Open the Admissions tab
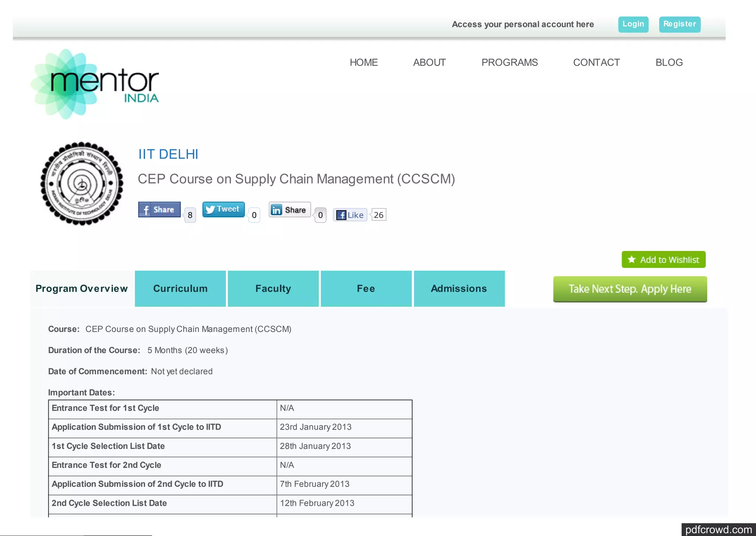This screenshot has width=756, height=536. coord(459,288)
